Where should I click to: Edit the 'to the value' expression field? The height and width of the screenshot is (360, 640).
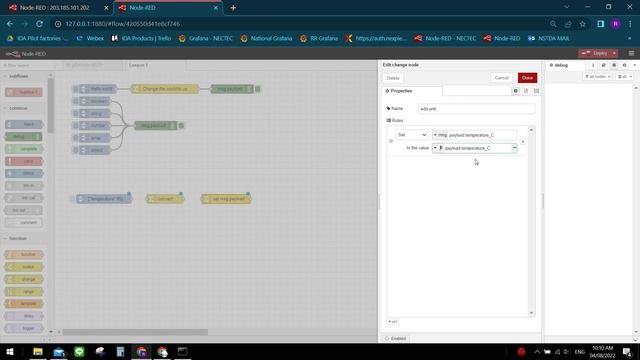(477, 148)
